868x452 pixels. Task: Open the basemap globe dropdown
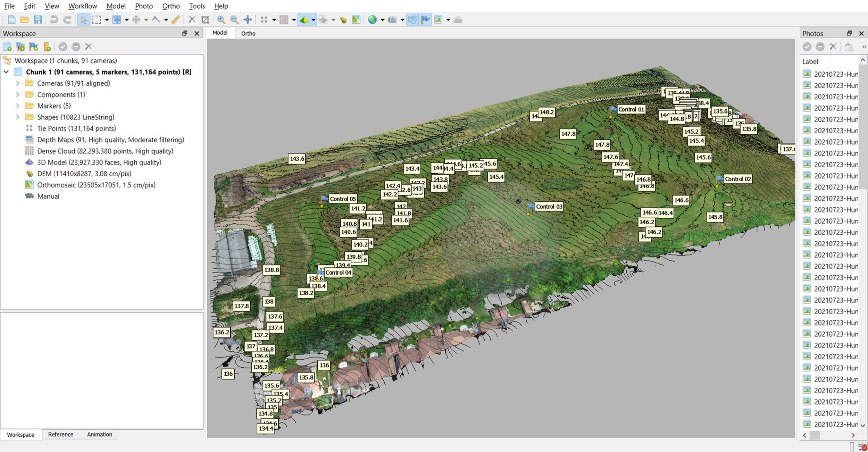tap(382, 20)
